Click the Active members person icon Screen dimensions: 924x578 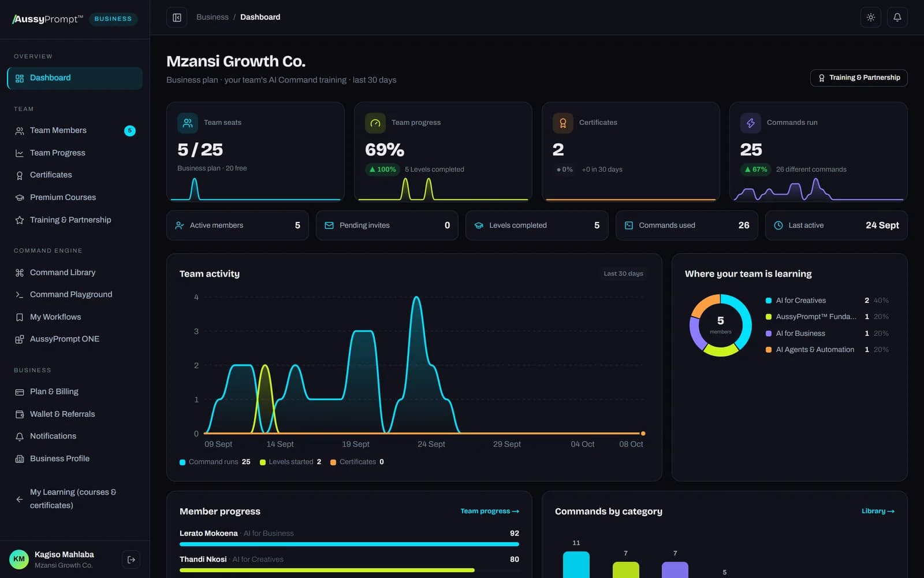coord(180,225)
